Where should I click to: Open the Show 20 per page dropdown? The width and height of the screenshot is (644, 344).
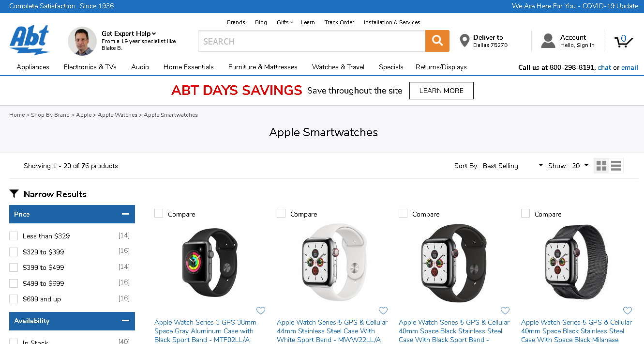(x=580, y=166)
